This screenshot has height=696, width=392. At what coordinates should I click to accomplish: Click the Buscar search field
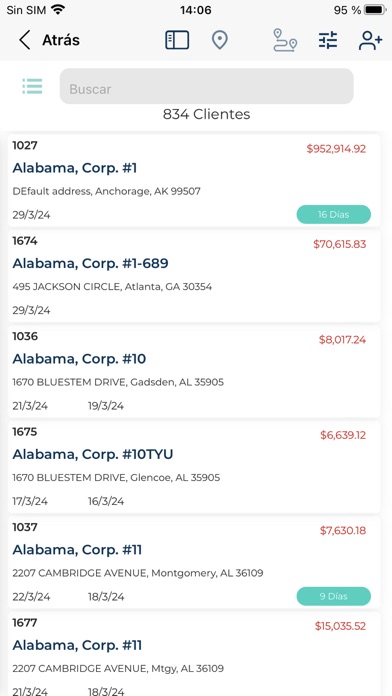click(206, 86)
